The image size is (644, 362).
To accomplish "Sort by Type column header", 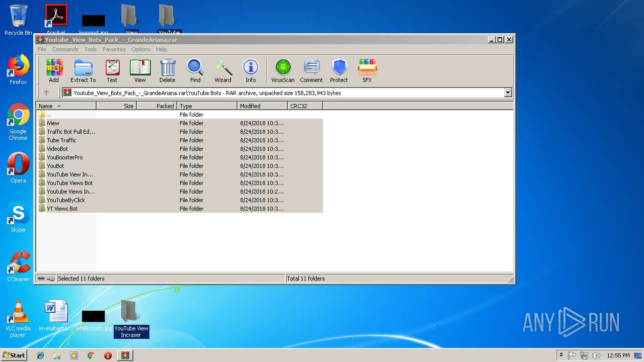I will click(207, 106).
